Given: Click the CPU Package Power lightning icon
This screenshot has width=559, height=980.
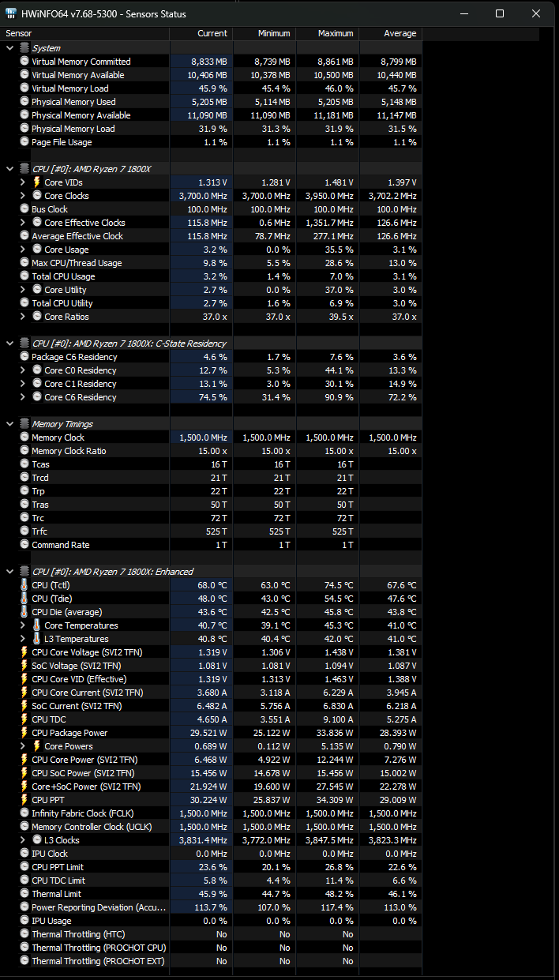Looking at the screenshot, I should 24,733.
